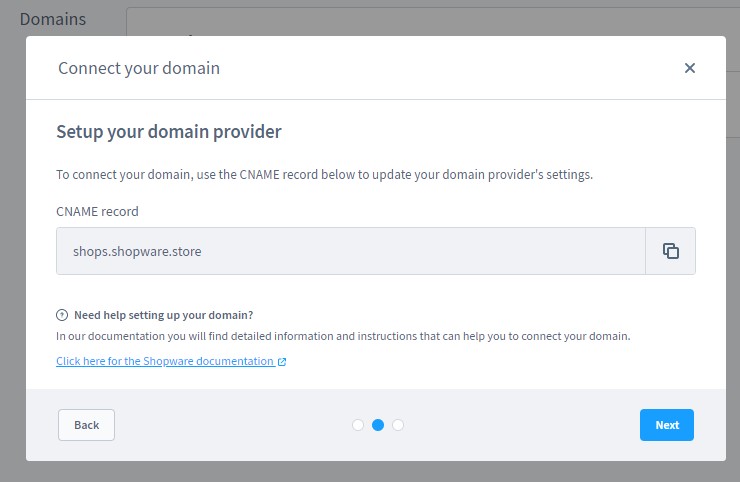Viewport: 740px width, 482px height.
Task: Go back with the Back button
Action: tap(86, 425)
